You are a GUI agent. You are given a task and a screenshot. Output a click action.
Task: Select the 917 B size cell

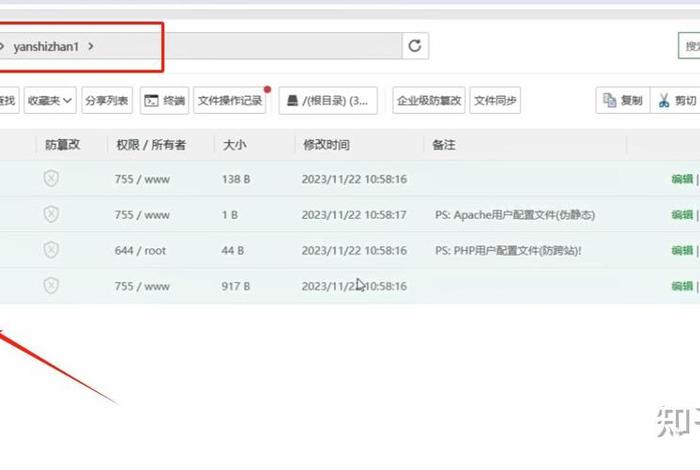[236, 286]
